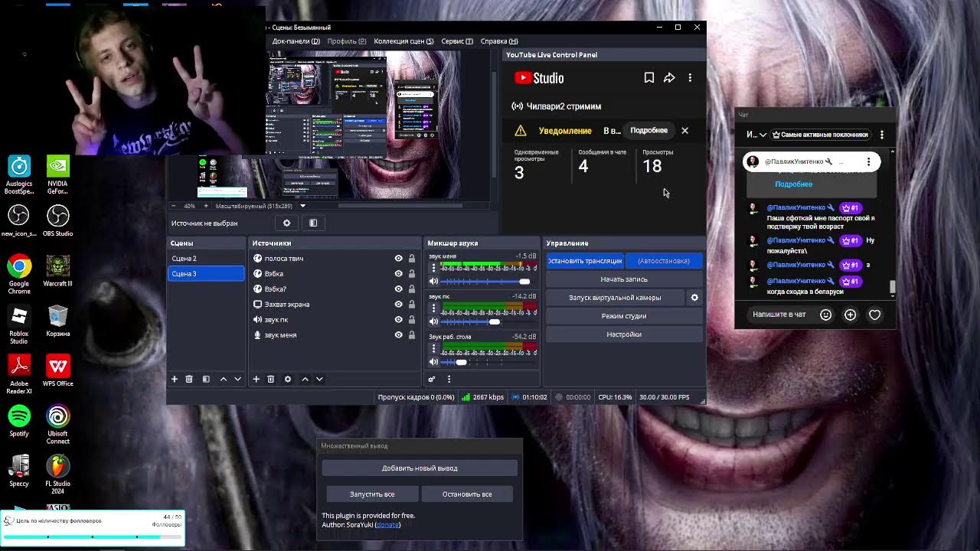Zoom out preview with minus button
980x551 pixels.
173,206
